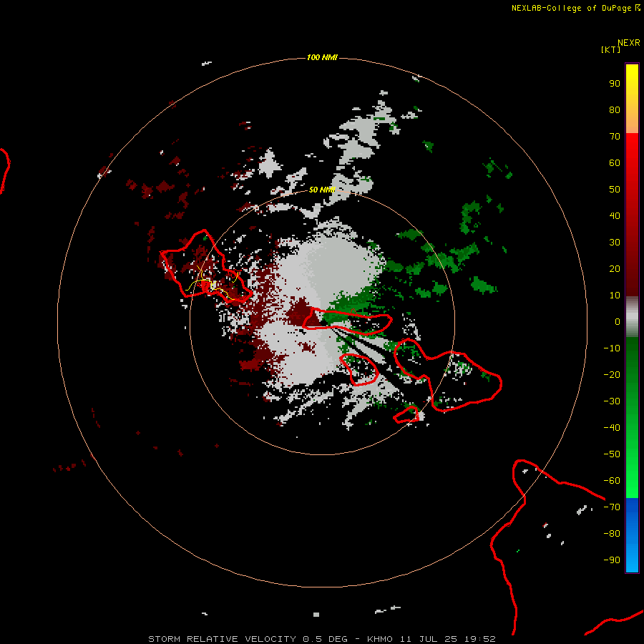Click the NEXR label above the color scale
644x644 pixels.
[x=628, y=43]
